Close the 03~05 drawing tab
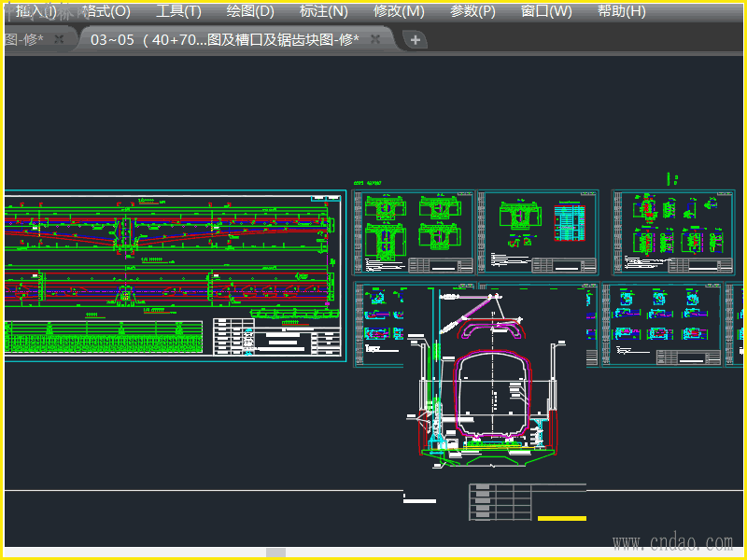This screenshot has width=747, height=560. [375, 39]
